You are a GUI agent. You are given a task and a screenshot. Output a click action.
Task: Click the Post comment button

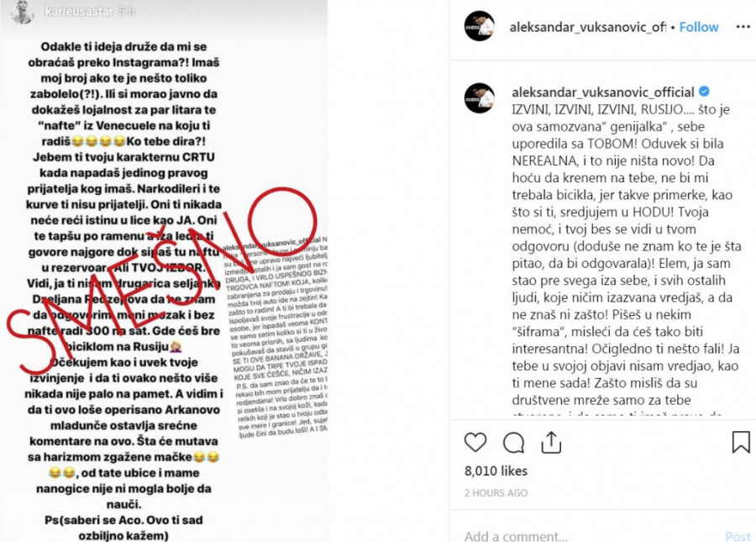(x=738, y=536)
